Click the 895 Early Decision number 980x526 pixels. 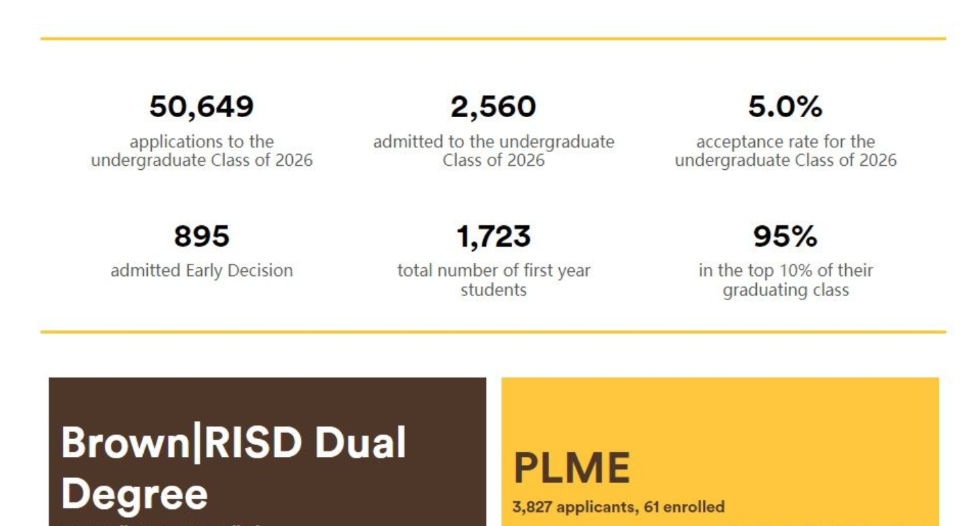201,237
